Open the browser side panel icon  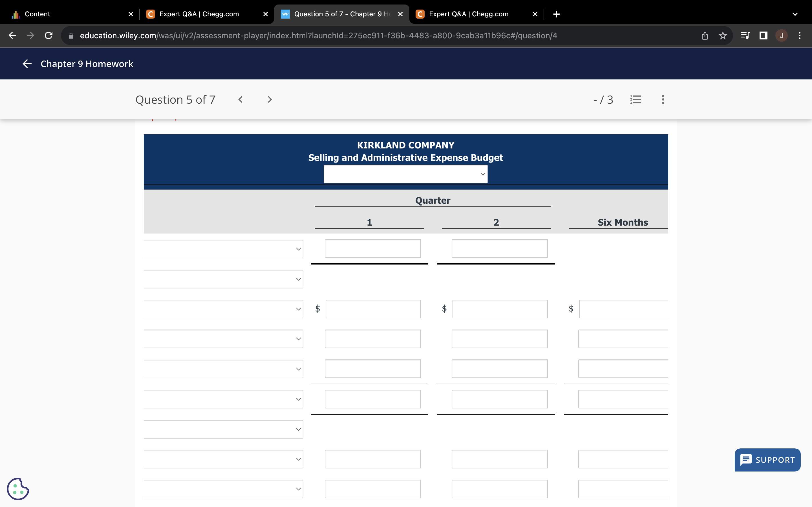tap(763, 35)
